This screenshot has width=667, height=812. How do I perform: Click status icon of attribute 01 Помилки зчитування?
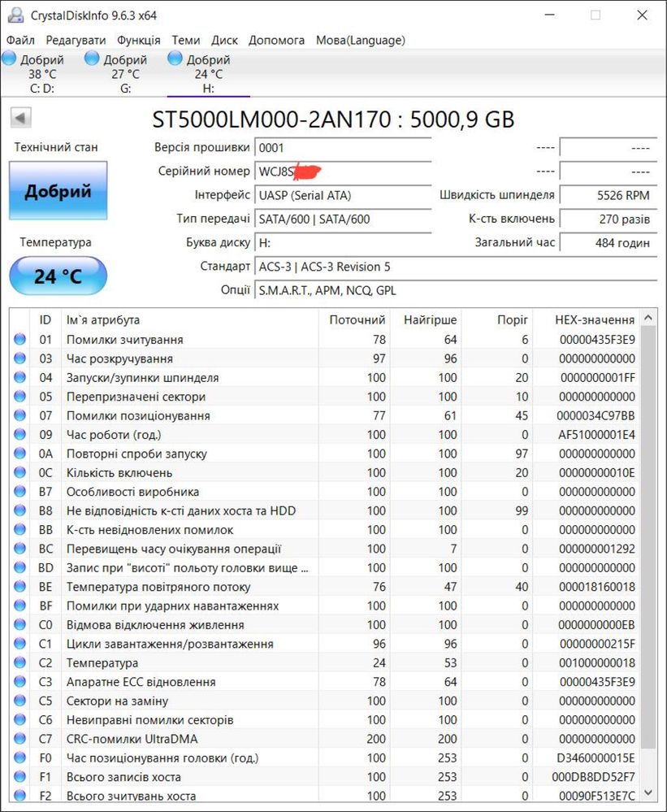click(x=19, y=339)
